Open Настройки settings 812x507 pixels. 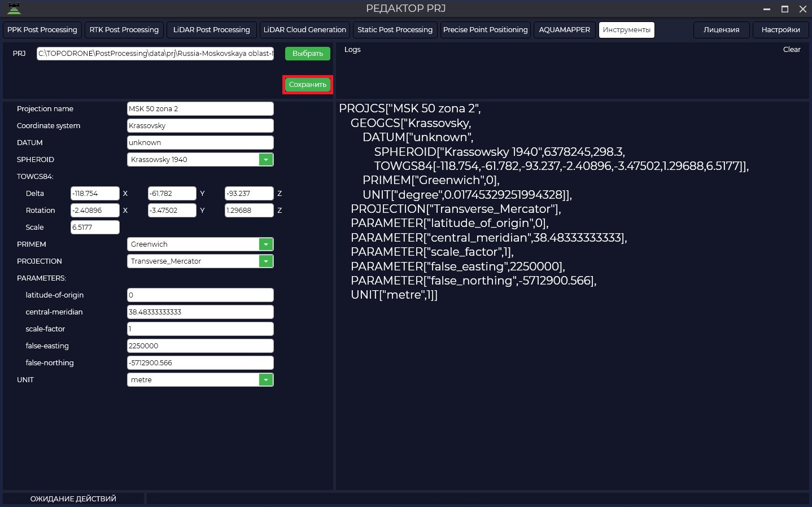pos(781,30)
